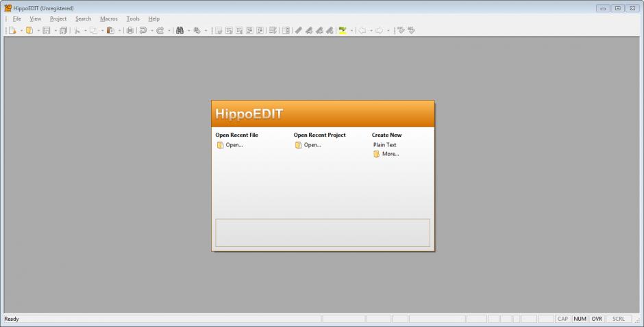644x327 pixels.
Task: Click the New file toolbar icon
Action: coord(12,30)
